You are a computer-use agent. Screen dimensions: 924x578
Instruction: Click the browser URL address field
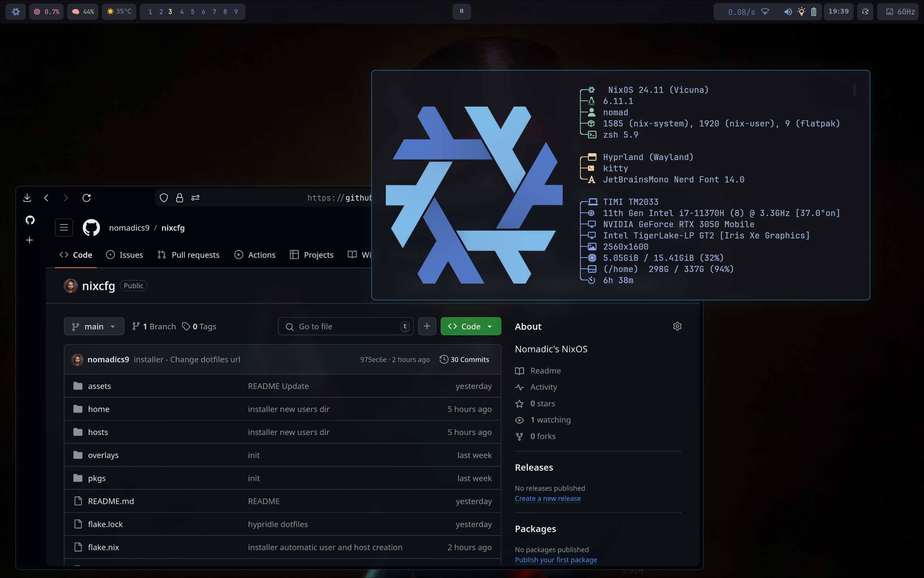(263, 198)
